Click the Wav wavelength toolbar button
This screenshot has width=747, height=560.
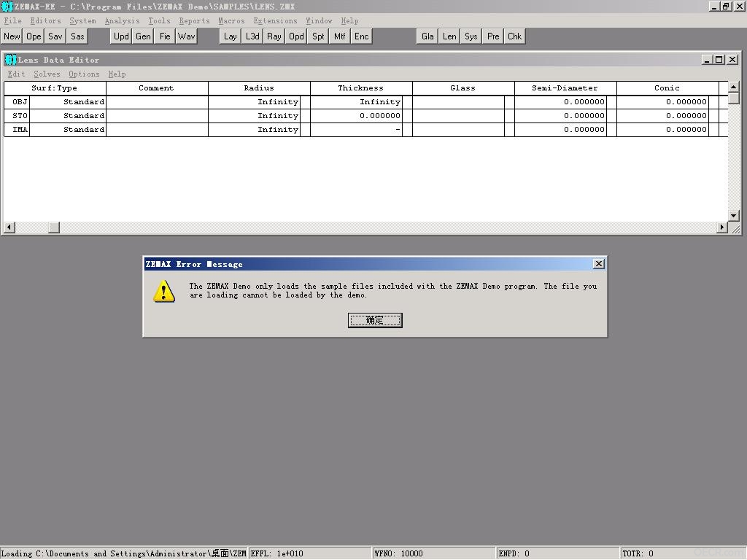click(x=186, y=36)
